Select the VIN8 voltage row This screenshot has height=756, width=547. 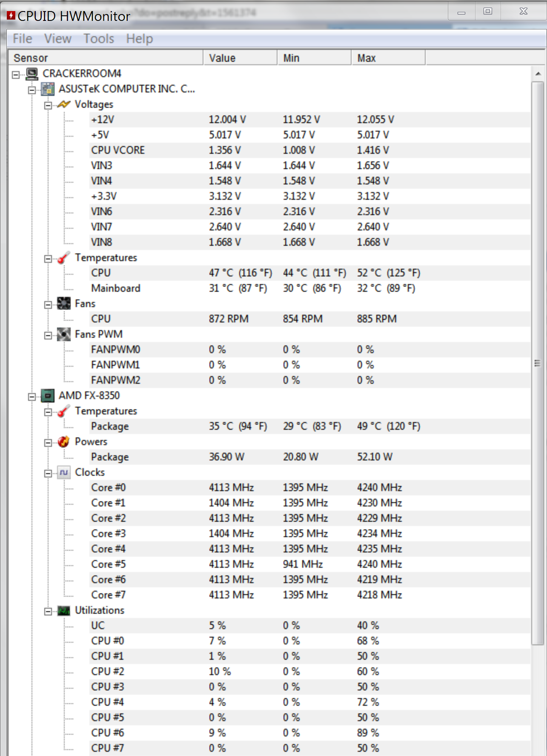310,242
